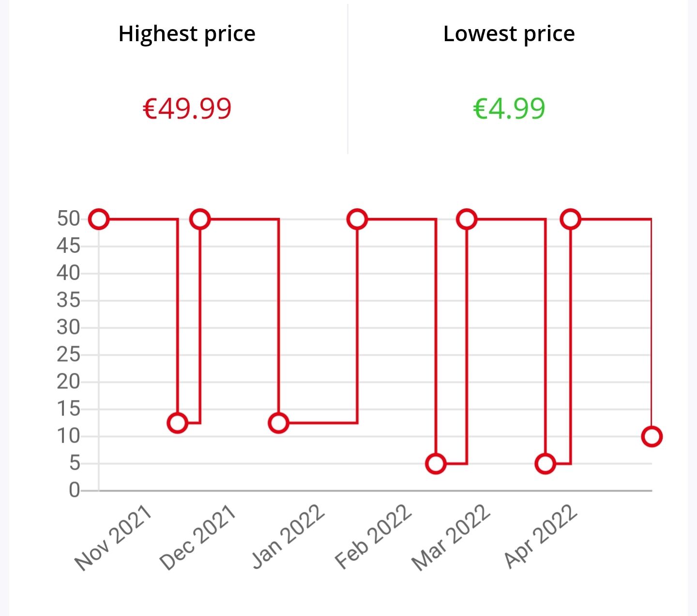This screenshot has width=697, height=616.
Task: Select the €4.99 lowest price value
Action: (x=509, y=108)
